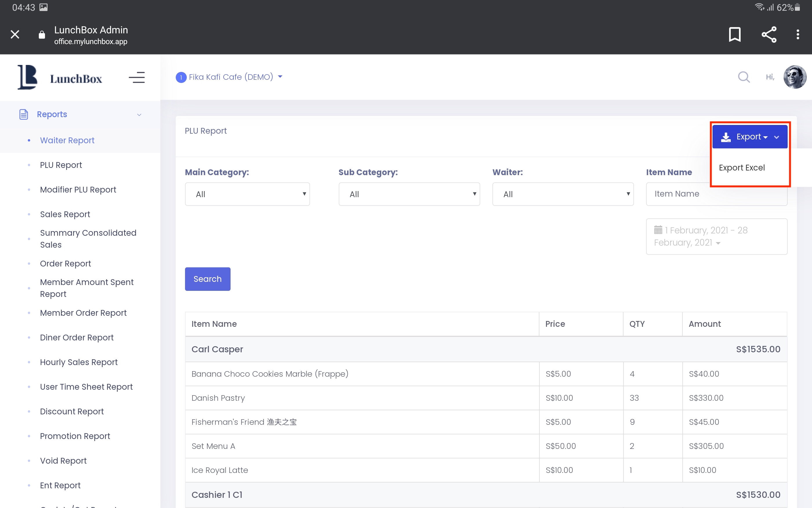
Task: Open Hourly Sales Report in sidebar
Action: click(79, 362)
